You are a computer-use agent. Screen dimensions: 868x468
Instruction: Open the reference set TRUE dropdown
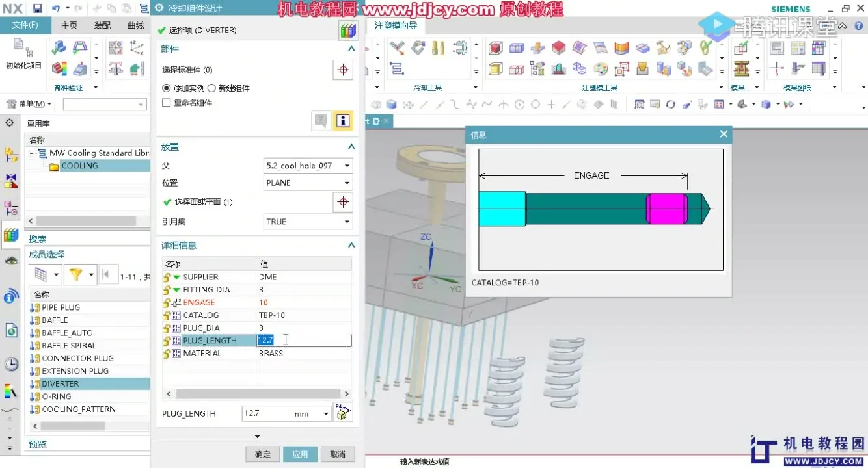pos(308,222)
